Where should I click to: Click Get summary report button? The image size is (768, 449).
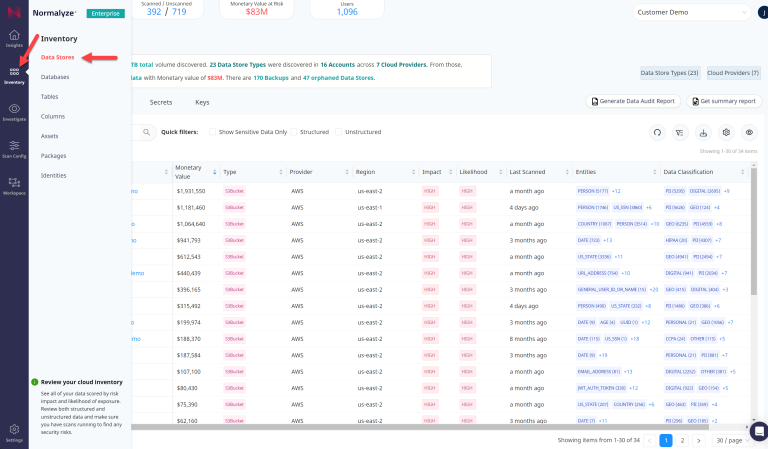click(722, 102)
